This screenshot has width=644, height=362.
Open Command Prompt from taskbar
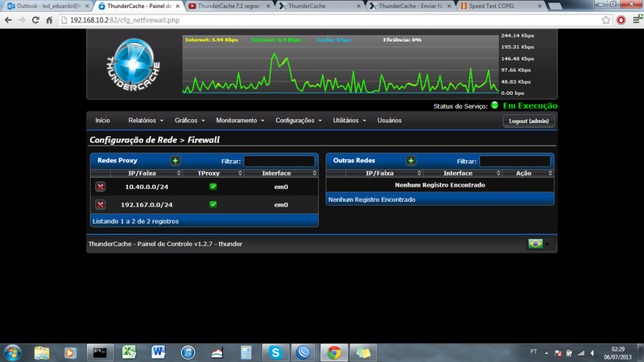(x=100, y=352)
